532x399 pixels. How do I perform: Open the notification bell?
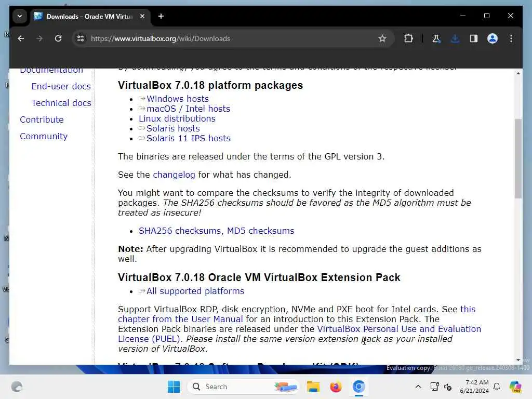coord(497,387)
